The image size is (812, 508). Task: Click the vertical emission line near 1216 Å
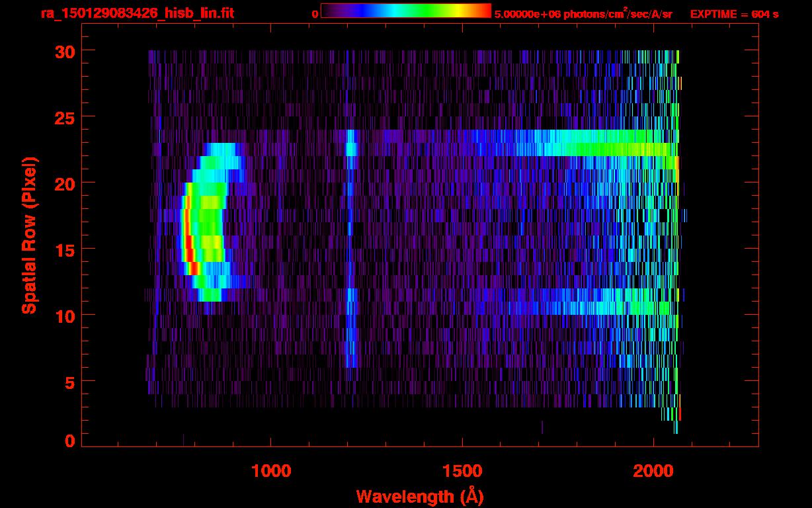coord(350,248)
